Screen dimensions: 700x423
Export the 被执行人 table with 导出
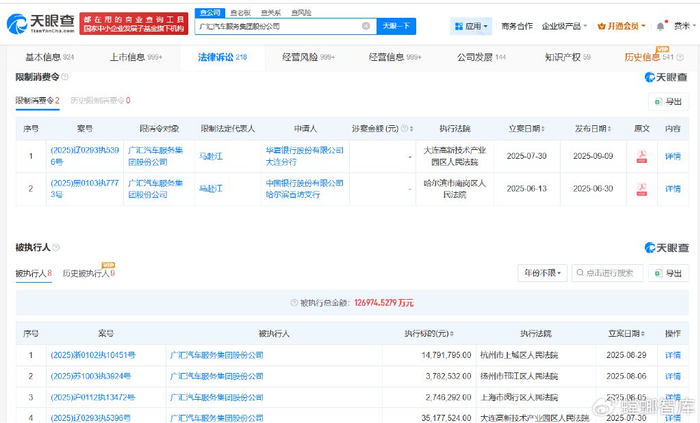pyautogui.click(x=668, y=273)
